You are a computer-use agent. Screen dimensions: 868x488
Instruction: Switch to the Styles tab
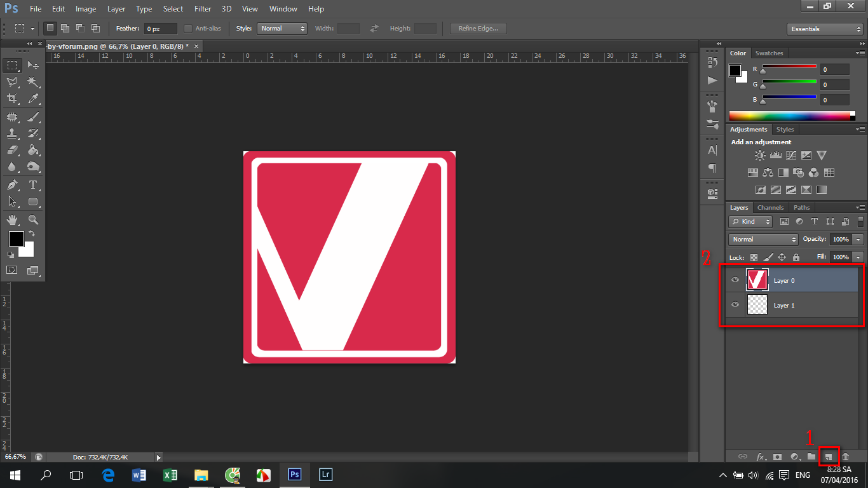(x=785, y=130)
